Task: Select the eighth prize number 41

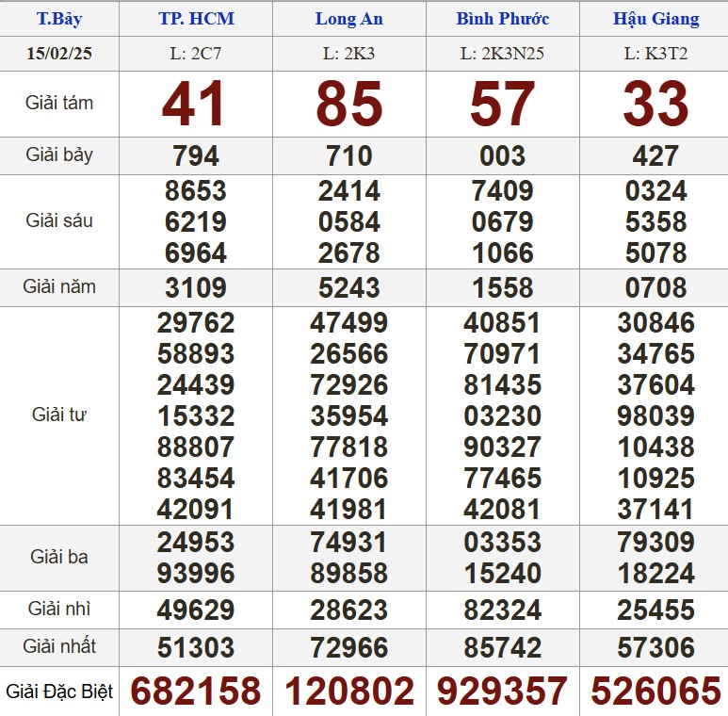Action: (196, 104)
